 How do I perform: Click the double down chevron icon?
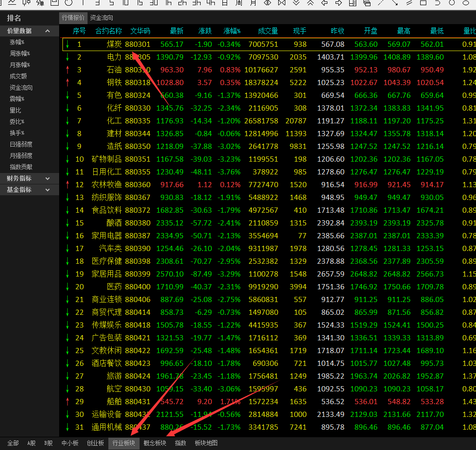[x=296, y=2]
